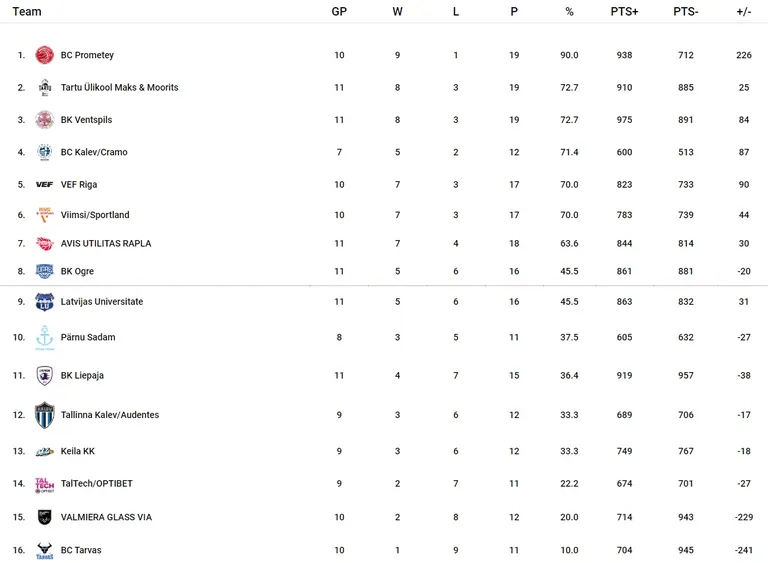Open the BC Kalev/Cramo team link
The image size is (768, 563).
pos(94,152)
